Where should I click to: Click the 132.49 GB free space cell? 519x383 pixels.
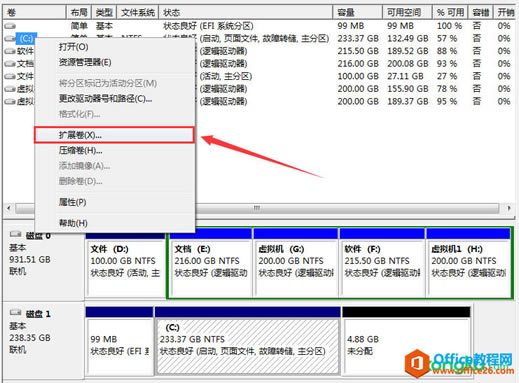(x=408, y=39)
